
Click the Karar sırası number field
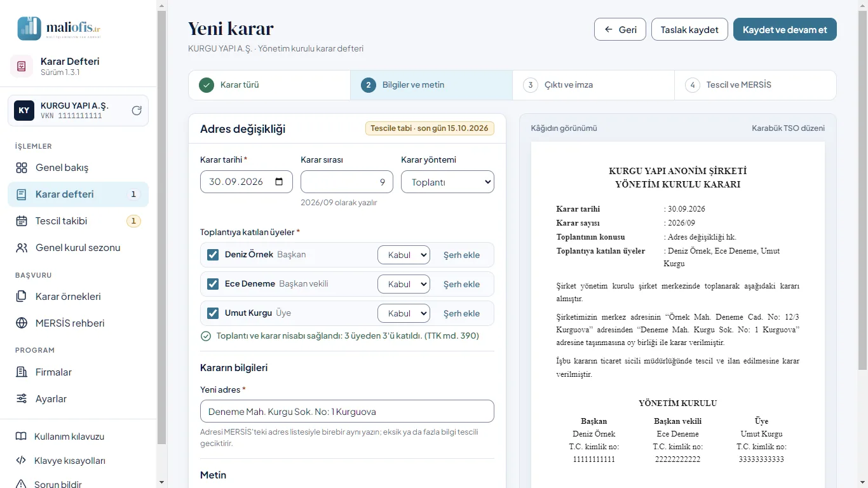347,182
